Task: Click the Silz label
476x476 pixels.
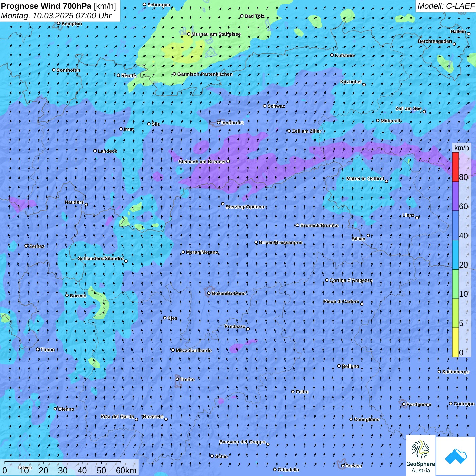Action: [x=156, y=124]
